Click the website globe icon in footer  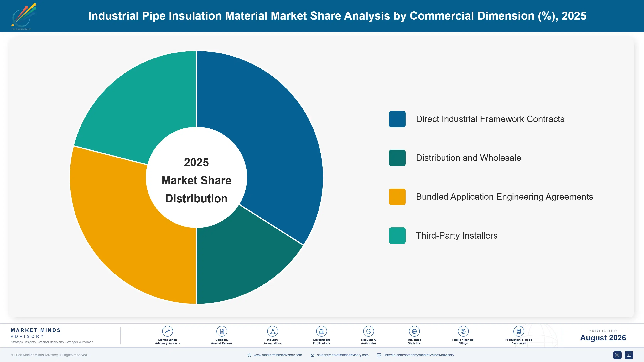point(249,355)
